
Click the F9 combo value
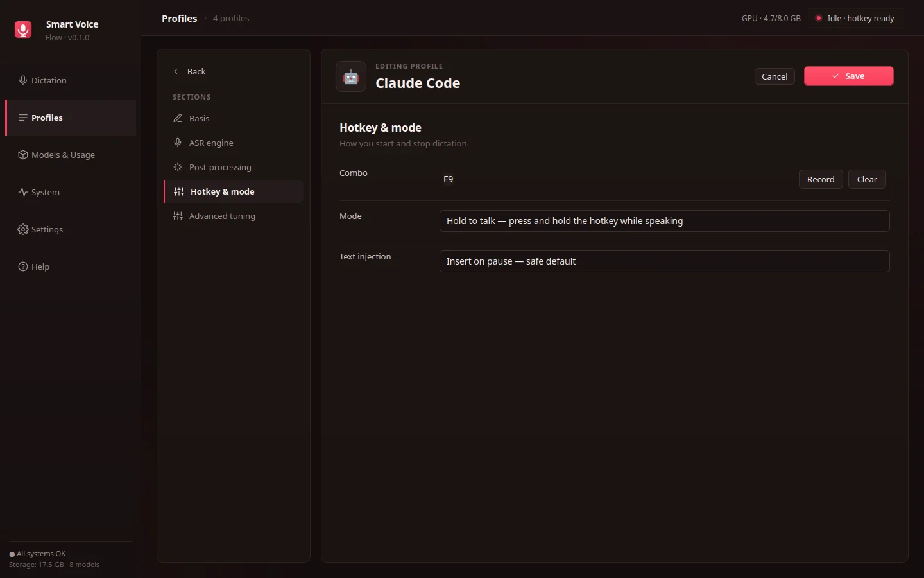449,179
